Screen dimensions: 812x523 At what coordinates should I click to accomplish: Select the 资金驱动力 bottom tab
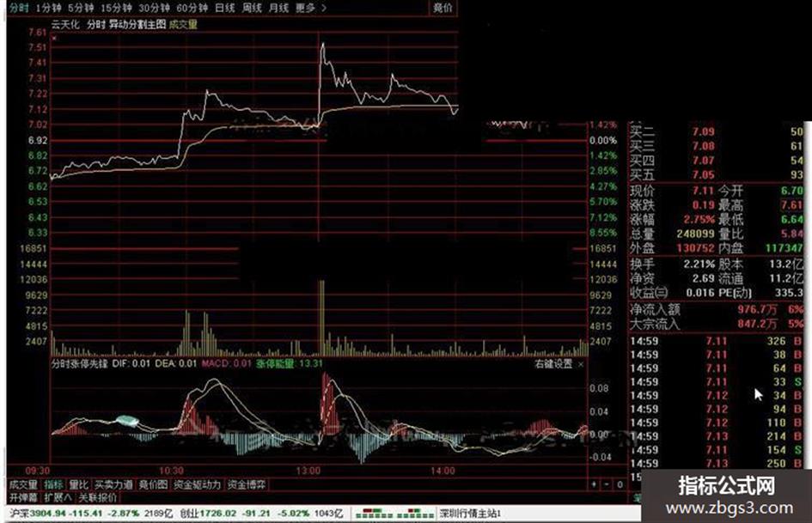click(198, 485)
